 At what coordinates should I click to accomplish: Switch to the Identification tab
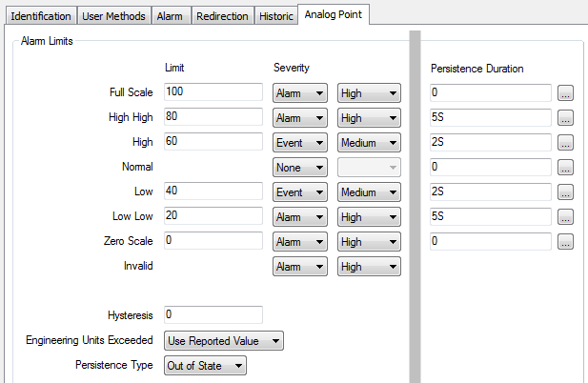[40, 16]
